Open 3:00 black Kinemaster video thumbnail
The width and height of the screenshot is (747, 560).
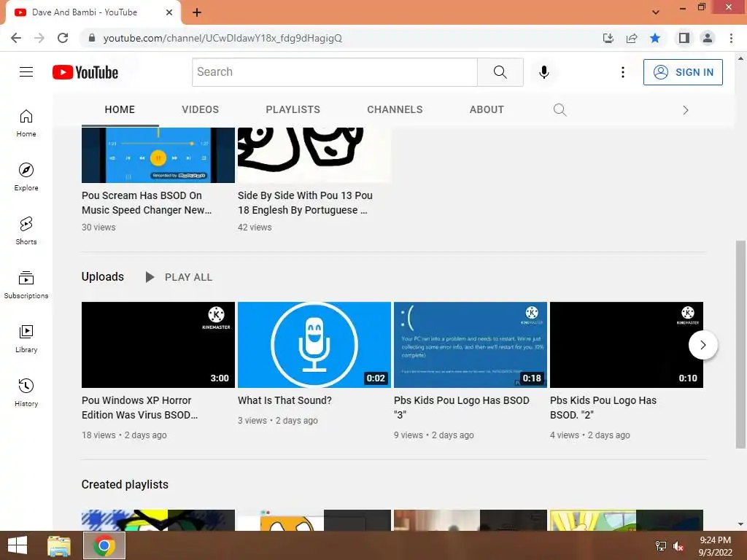click(158, 345)
